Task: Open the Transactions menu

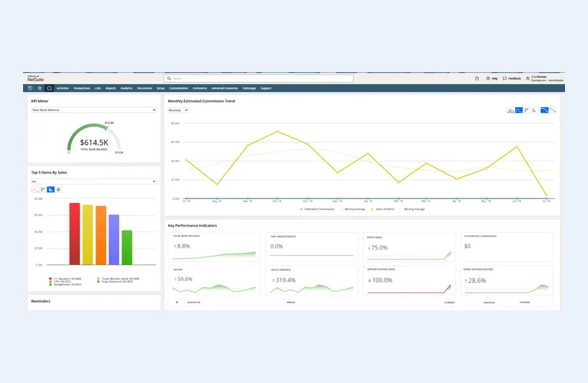Action: coord(82,88)
